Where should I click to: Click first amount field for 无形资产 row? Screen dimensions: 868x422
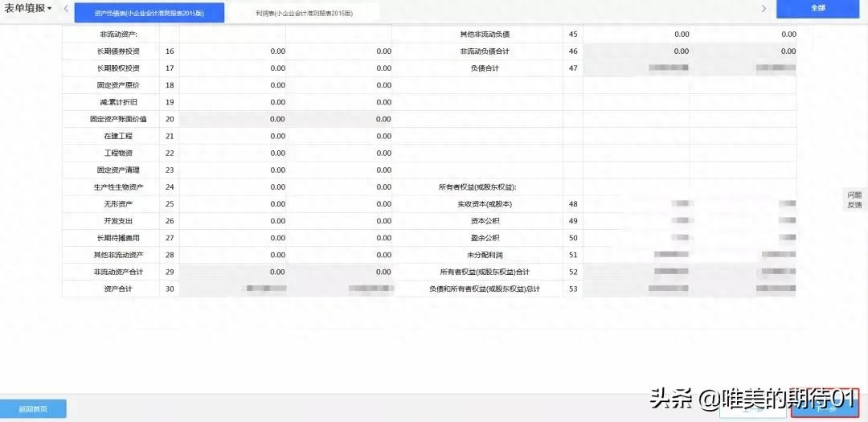tap(232, 204)
